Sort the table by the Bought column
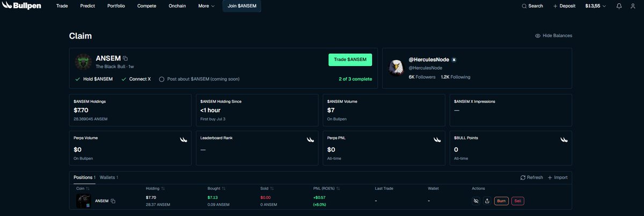 [216, 189]
